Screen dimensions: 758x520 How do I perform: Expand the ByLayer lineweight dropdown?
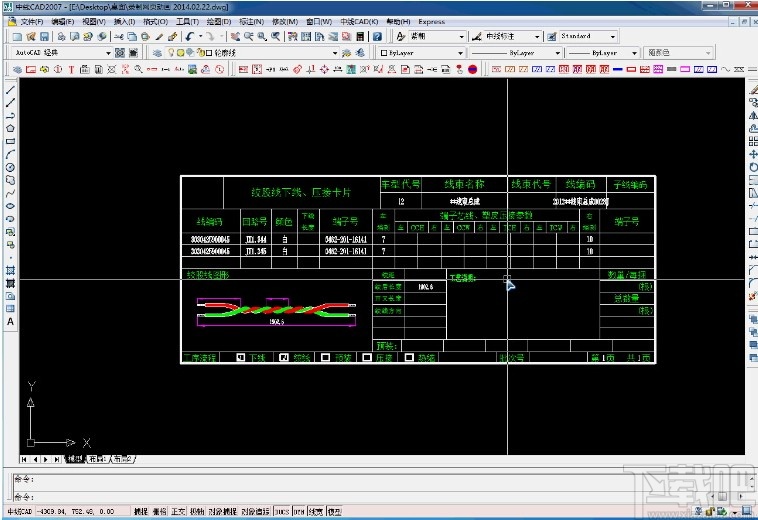coord(634,53)
